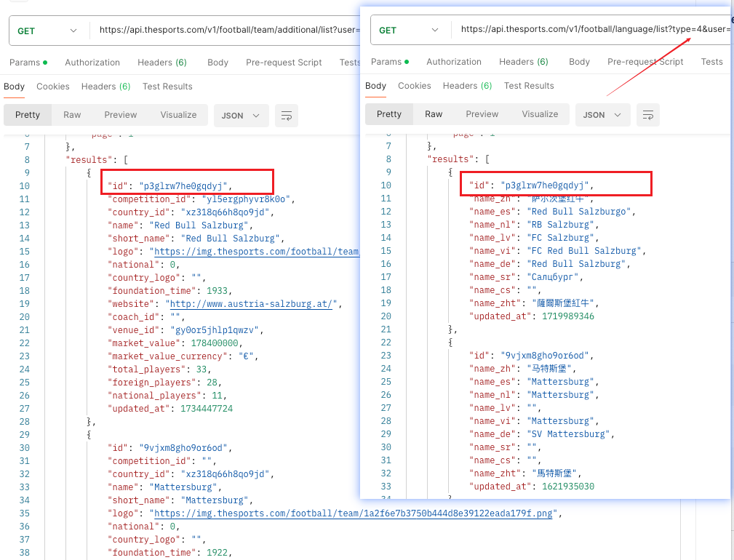Open request Headers (6) tab in left window

(162, 63)
